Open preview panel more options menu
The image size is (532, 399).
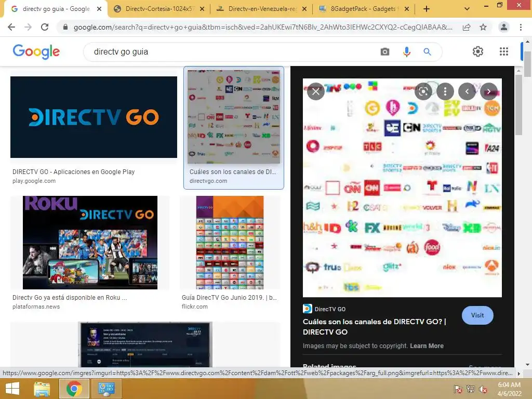coord(445,91)
